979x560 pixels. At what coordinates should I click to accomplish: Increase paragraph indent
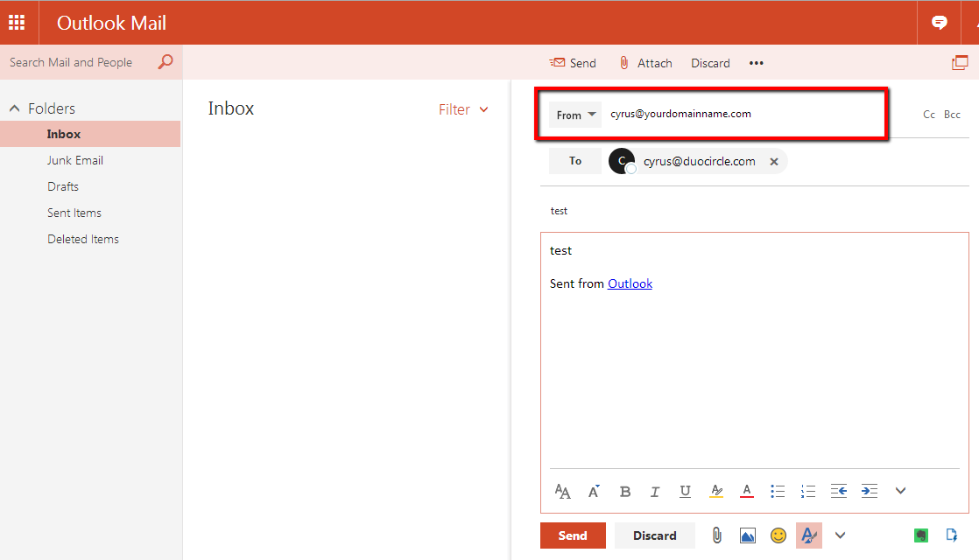click(x=870, y=492)
